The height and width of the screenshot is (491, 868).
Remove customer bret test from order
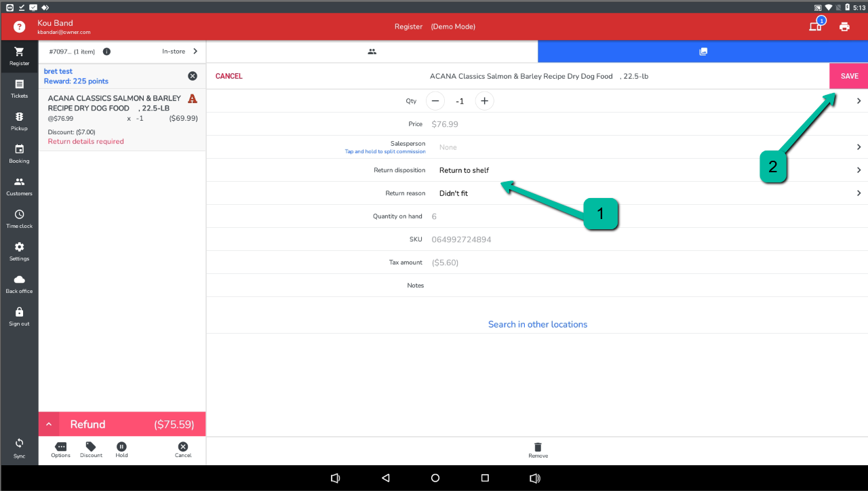[x=193, y=76]
